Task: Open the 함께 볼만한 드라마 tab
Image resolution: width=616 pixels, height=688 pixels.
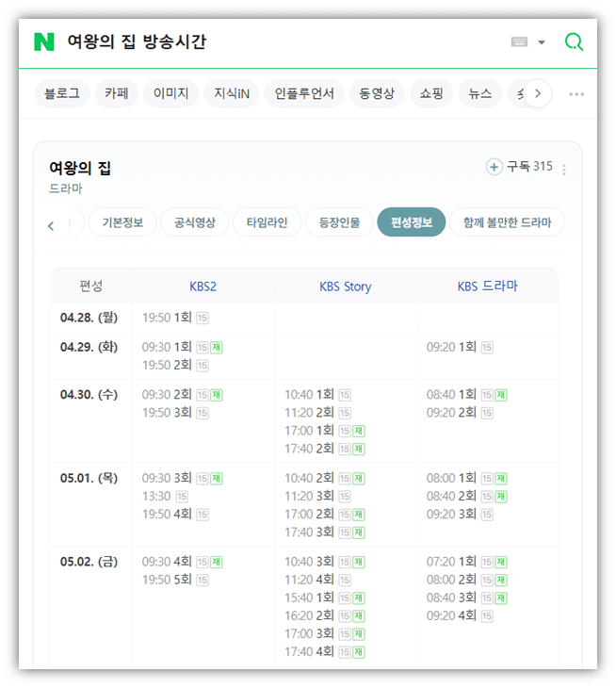Action: pyautogui.click(x=508, y=222)
